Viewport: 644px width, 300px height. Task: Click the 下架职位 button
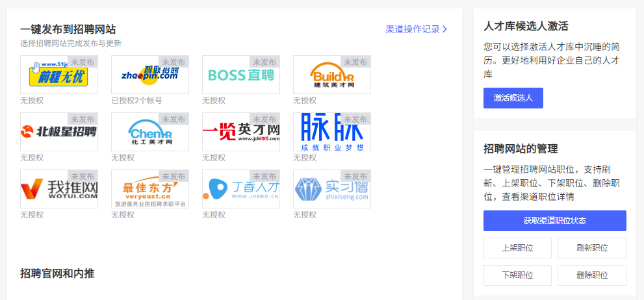click(517, 275)
